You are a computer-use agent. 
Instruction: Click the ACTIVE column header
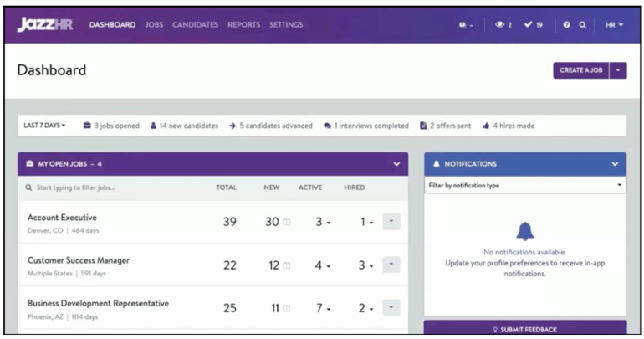310,187
